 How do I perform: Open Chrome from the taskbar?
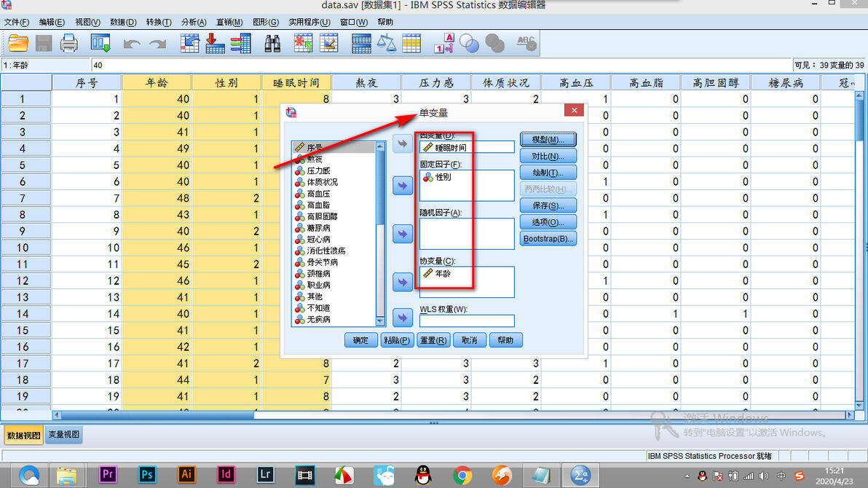pos(462,475)
